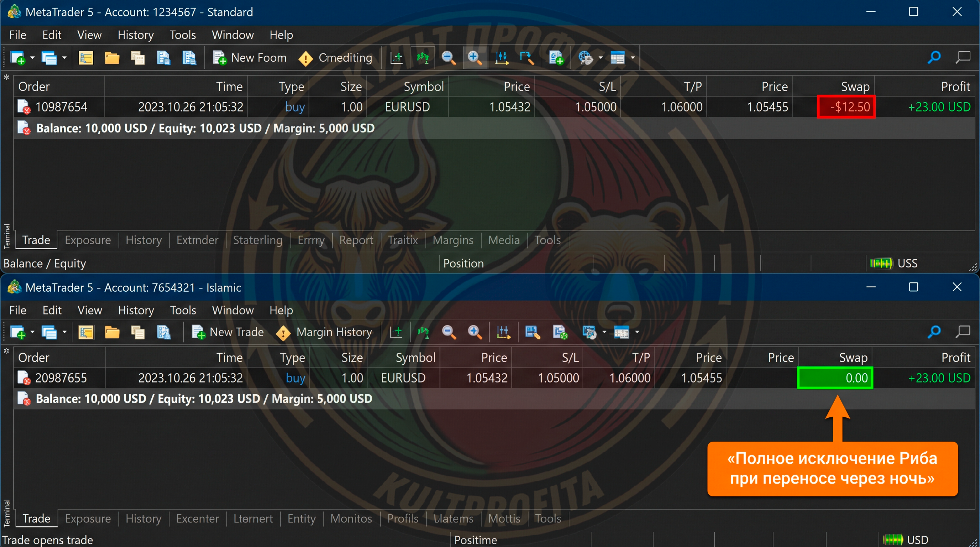
Task: Open Edit menu in Islamic account window
Action: point(52,311)
